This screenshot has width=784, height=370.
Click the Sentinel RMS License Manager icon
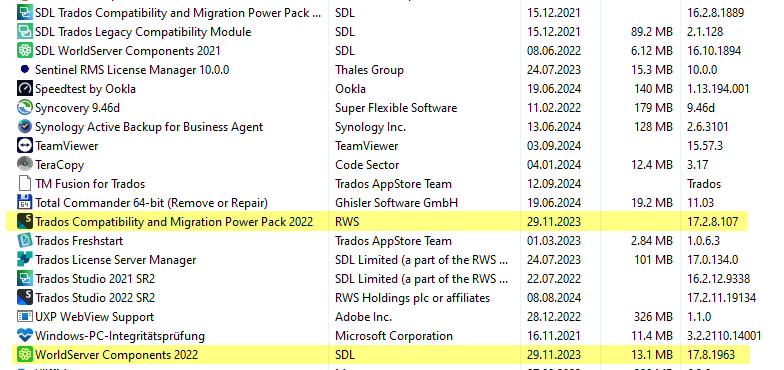[x=24, y=70]
